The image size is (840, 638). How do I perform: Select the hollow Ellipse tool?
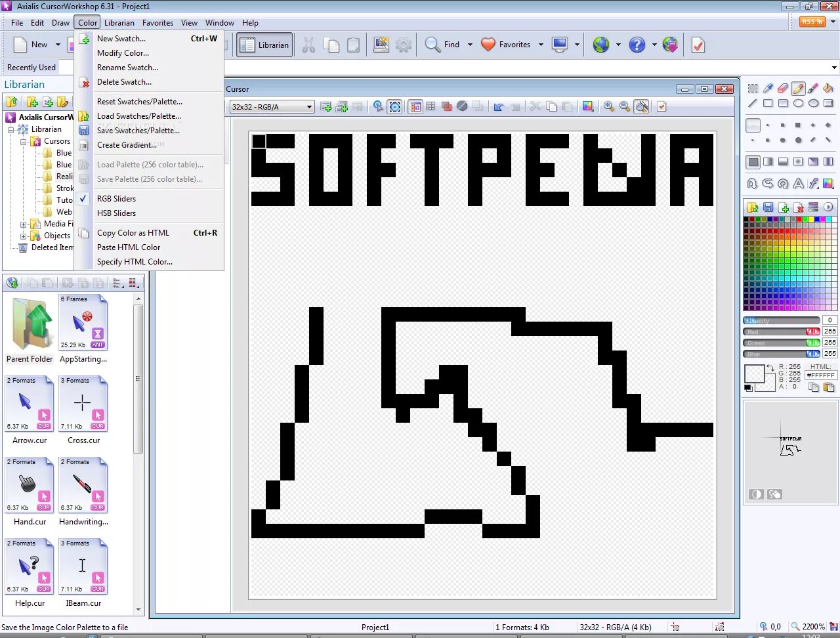(x=798, y=103)
